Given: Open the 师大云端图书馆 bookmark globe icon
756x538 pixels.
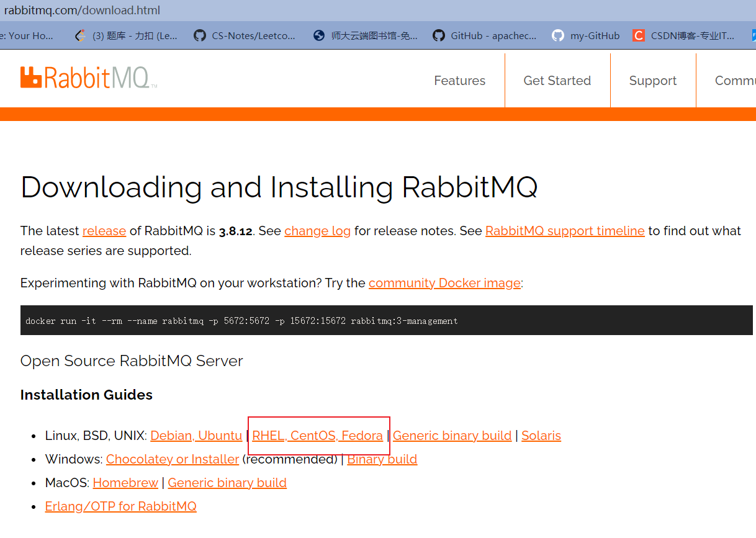Looking at the screenshot, I should pyautogui.click(x=319, y=35).
